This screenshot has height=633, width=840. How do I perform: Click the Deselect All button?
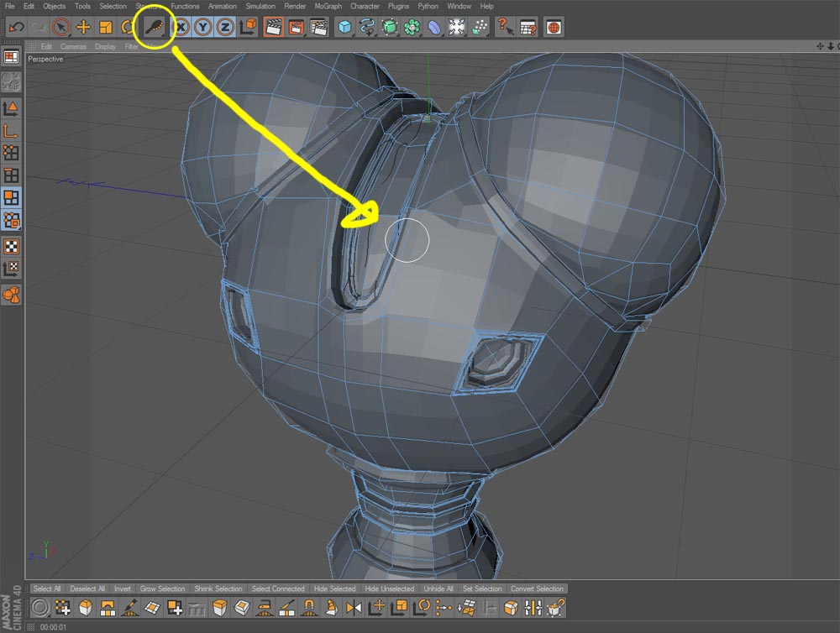[87, 589]
